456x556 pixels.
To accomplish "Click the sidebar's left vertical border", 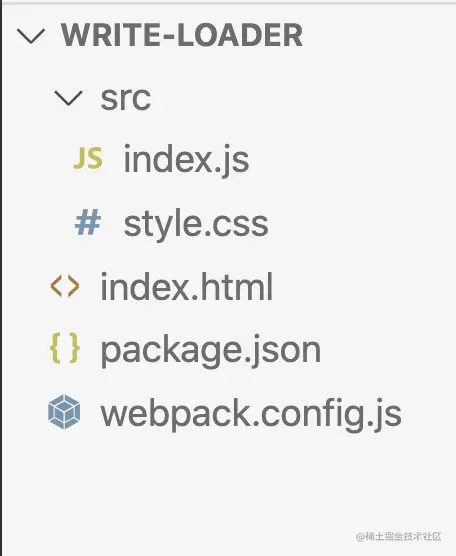I will tap(1, 278).
